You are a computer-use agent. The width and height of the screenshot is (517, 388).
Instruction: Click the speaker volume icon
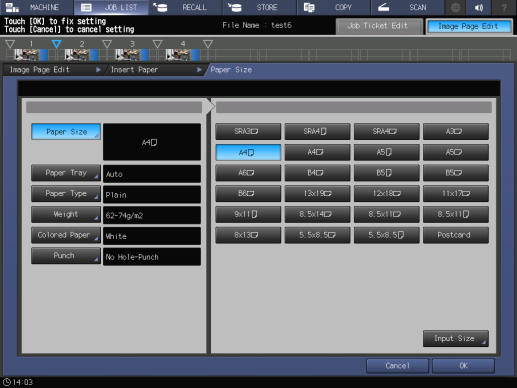(x=479, y=7)
